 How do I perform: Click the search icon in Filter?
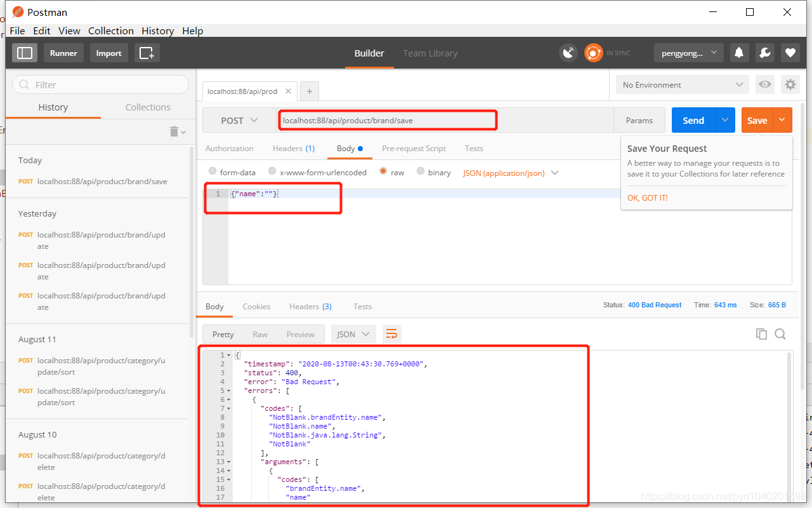click(25, 84)
